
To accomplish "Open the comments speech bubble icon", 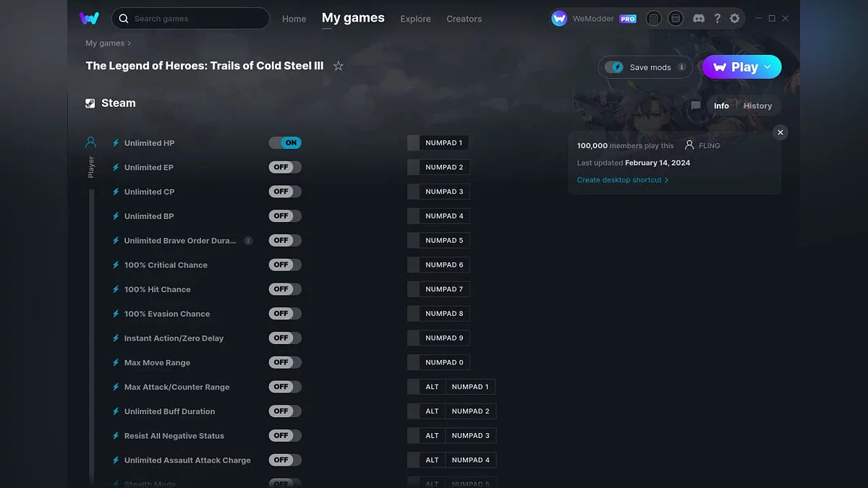I will [x=696, y=106].
